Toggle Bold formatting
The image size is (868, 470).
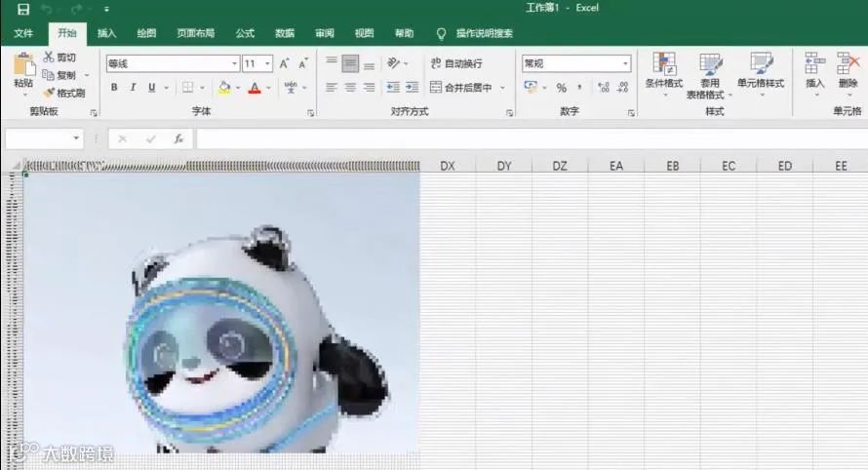(114, 88)
